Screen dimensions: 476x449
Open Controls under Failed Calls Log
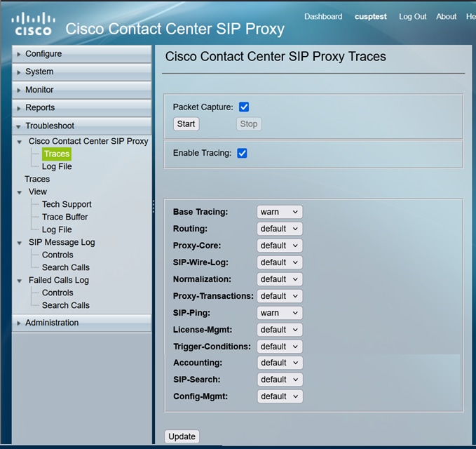pyautogui.click(x=57, y=293)
